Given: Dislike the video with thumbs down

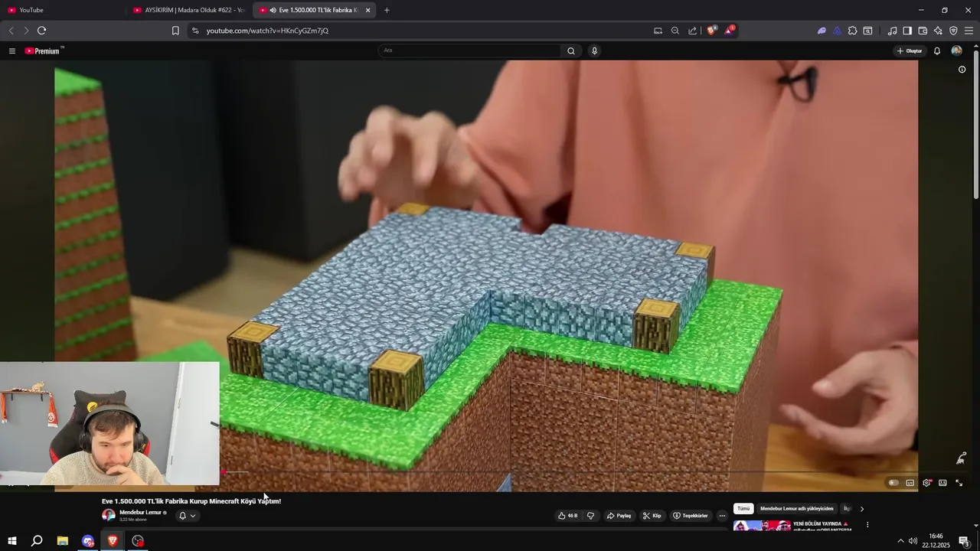Looking at the screenshot, I should tap(590, 516).
